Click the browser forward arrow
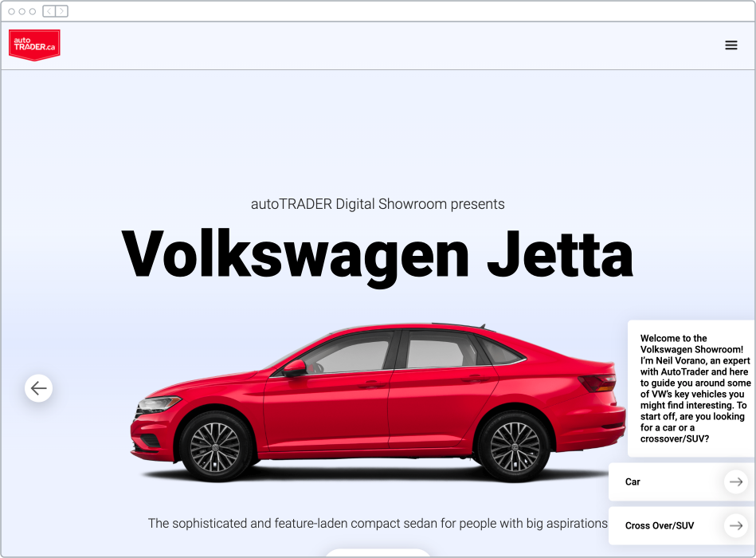756x558 pixels. (x=61, y=11)
